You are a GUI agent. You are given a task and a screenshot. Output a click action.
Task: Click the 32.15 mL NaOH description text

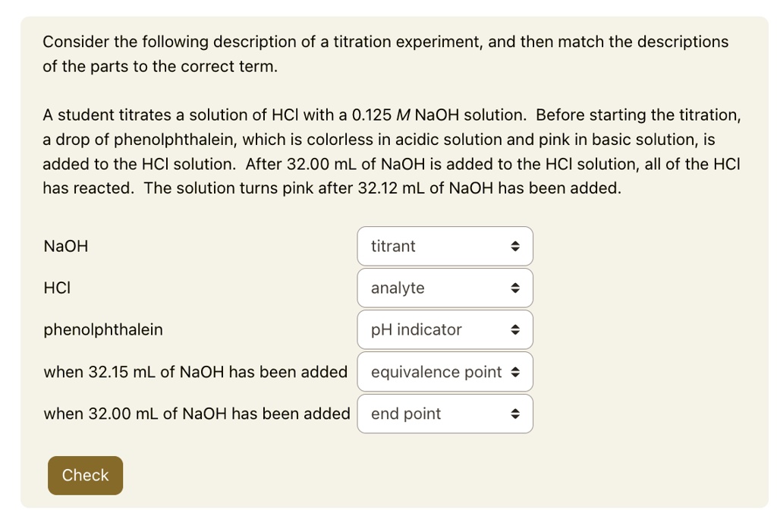[x=196, y=372]
